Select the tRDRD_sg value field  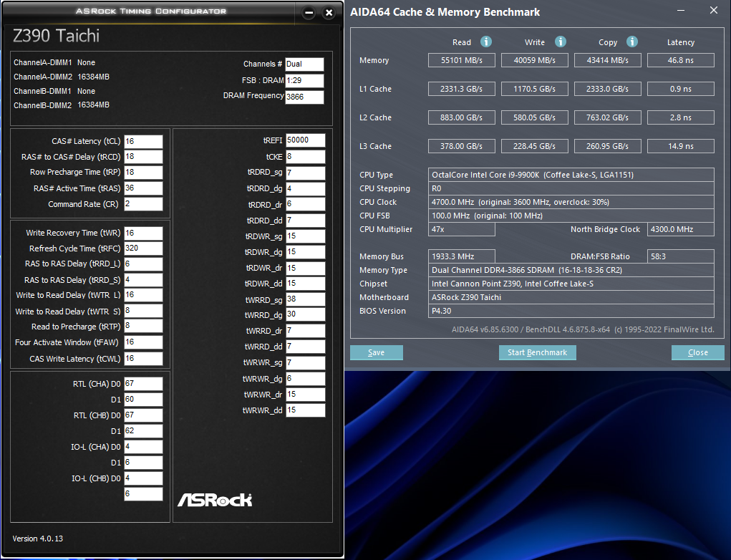pyautogui.click(x=306, y=173)
